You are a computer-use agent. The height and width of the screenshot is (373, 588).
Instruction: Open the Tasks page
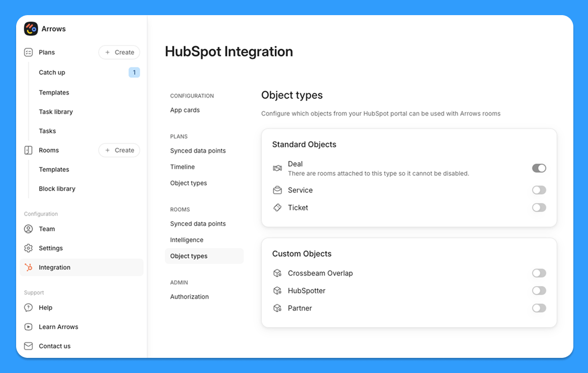[47, 131]
